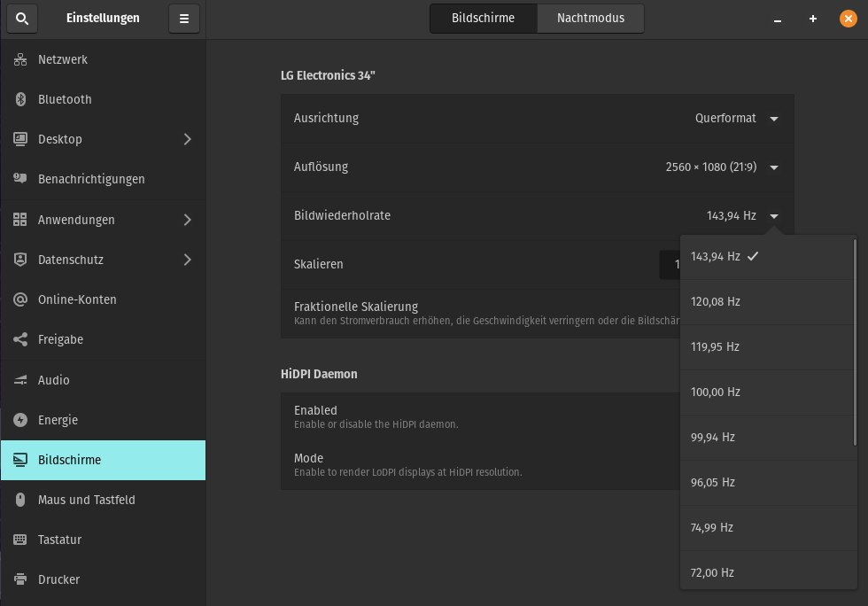Switch to the Nachtmodus tab
The height and width of the screenshot is (606, 868).
tap(590, 19)
